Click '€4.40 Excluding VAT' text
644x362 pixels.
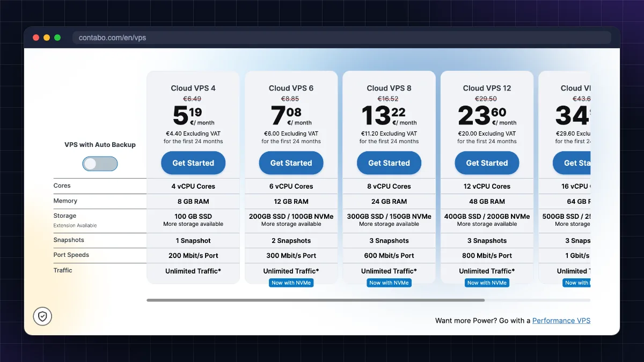pos(193,134)
